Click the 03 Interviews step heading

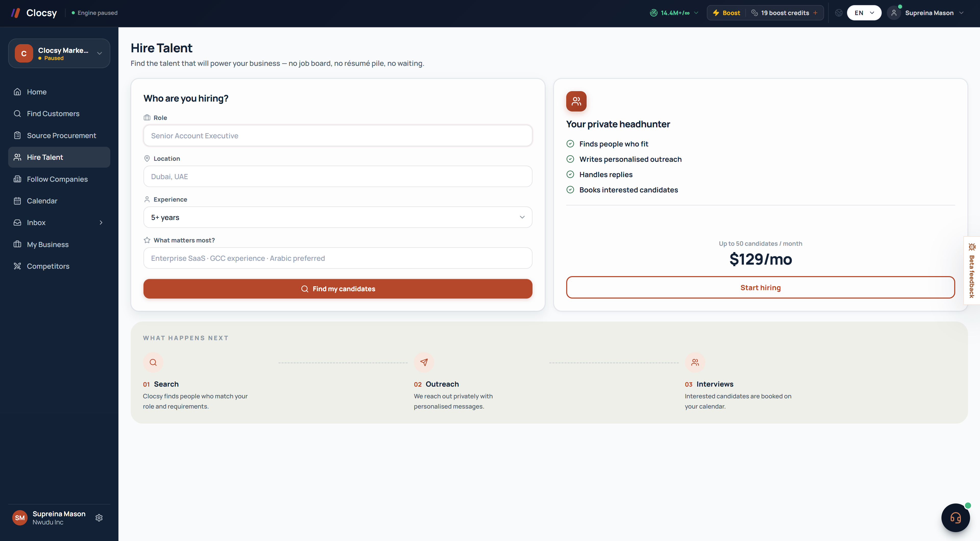point(709,384)
